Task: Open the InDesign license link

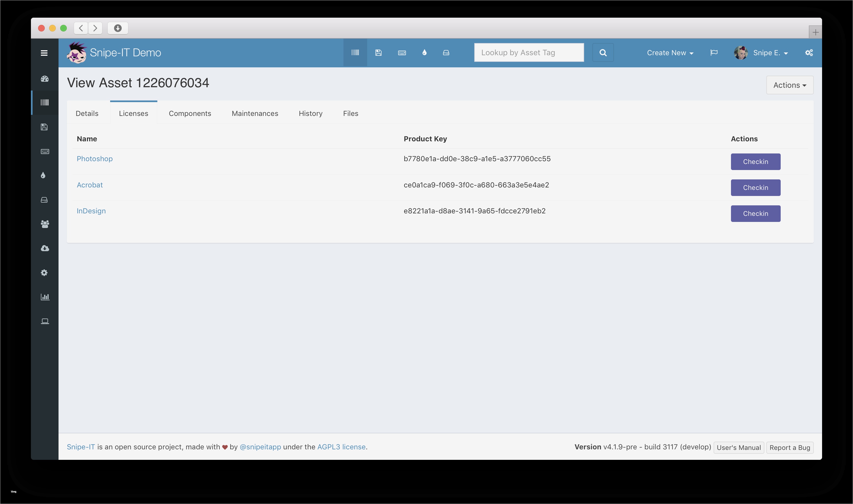Action: pyautogui.click(x=91, y=211)
